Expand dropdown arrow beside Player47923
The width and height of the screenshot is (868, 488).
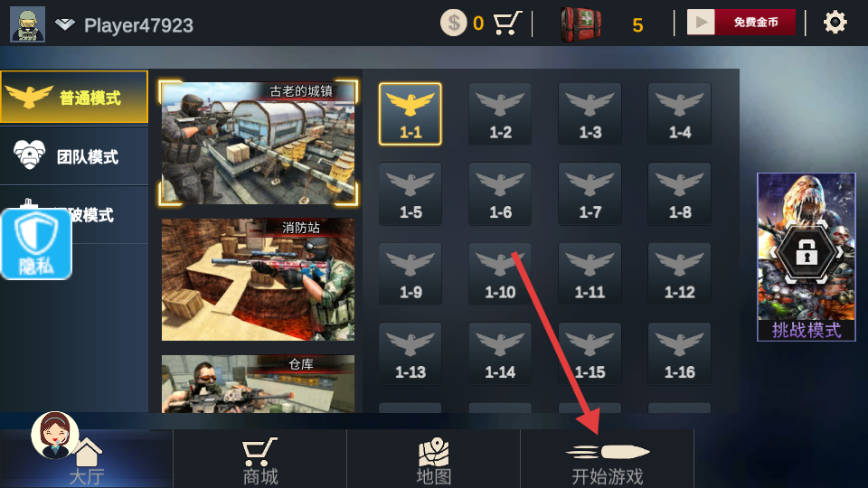coord(65,24)
